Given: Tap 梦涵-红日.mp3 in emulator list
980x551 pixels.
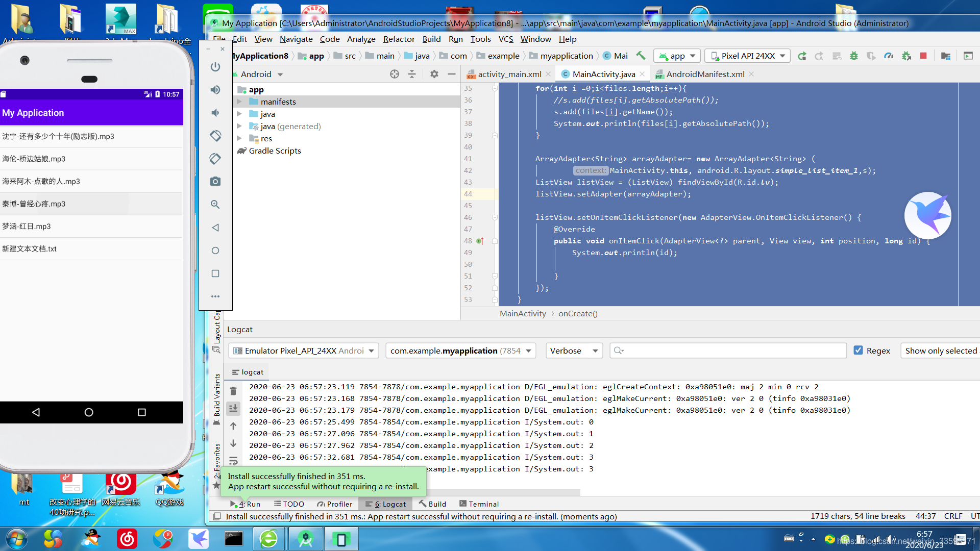Looking at the screenshot, I should [91, 226].
